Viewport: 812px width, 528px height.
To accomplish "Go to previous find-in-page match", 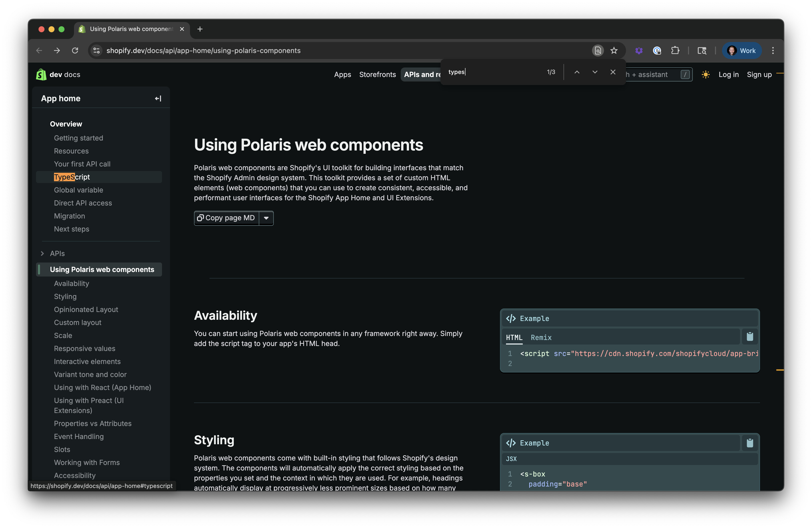I will (576, 72).
